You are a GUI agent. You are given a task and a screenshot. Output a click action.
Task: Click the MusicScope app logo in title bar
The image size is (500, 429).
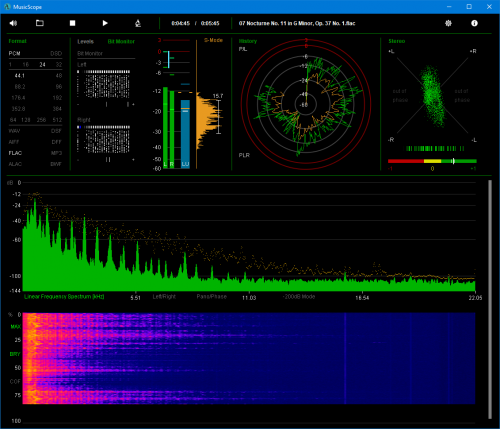(x=7, y=7)
